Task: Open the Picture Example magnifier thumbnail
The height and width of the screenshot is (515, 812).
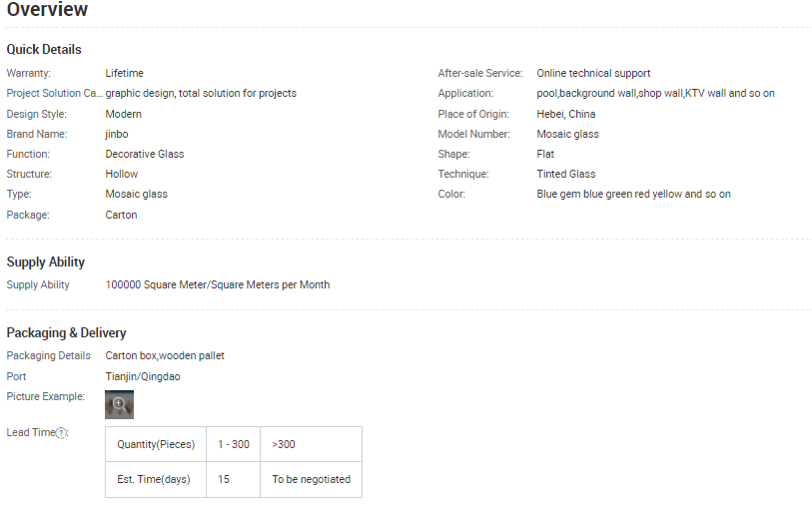Action: (x=119, y=404)
